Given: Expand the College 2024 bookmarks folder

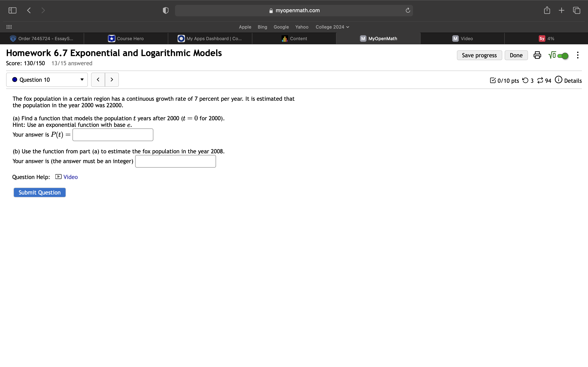Looking at the screenshot, I should (332, 27).
